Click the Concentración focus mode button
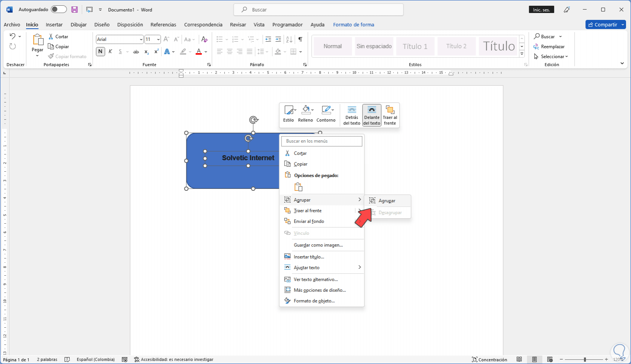Screen dimensions: 631x364 (x=490, y=359)
